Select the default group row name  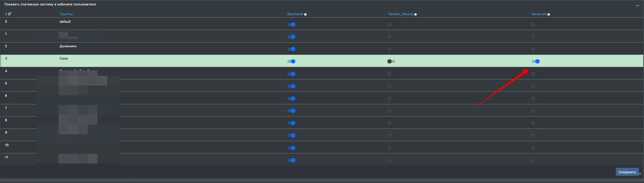click(65, 22)
